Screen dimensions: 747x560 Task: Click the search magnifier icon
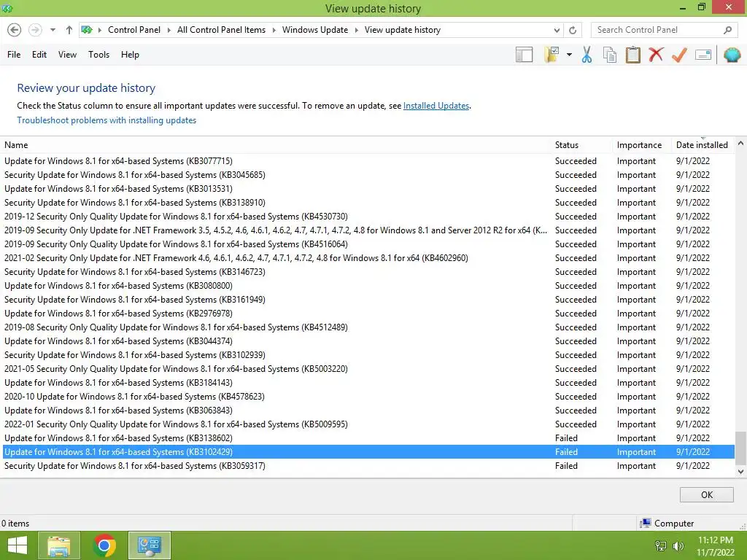727,30
